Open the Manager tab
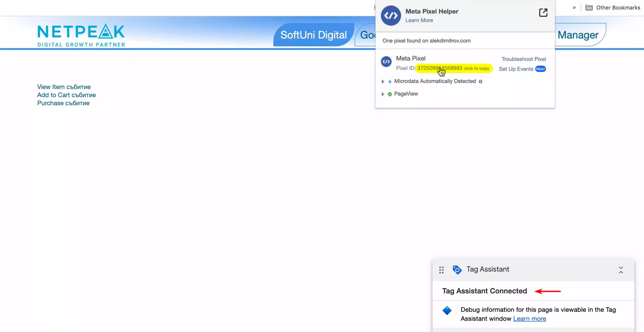The width and height of the screenshot is (644, 332). pyautogui.click(x=578, y=35)
